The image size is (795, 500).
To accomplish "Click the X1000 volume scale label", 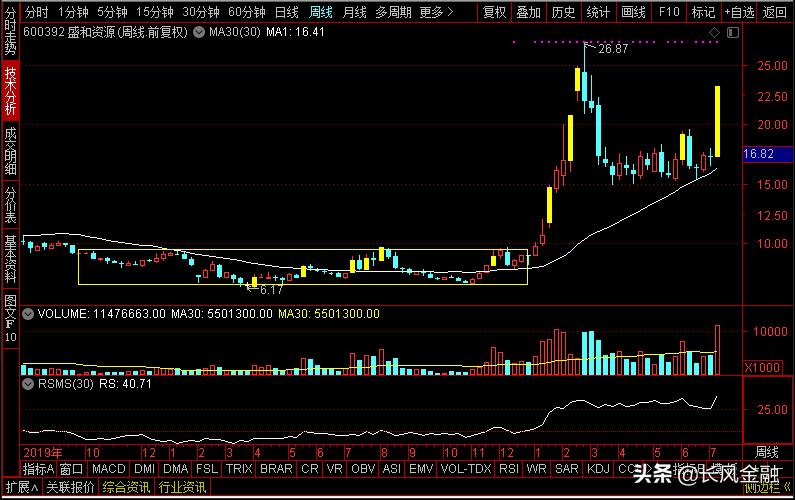I will coord(762,367).
